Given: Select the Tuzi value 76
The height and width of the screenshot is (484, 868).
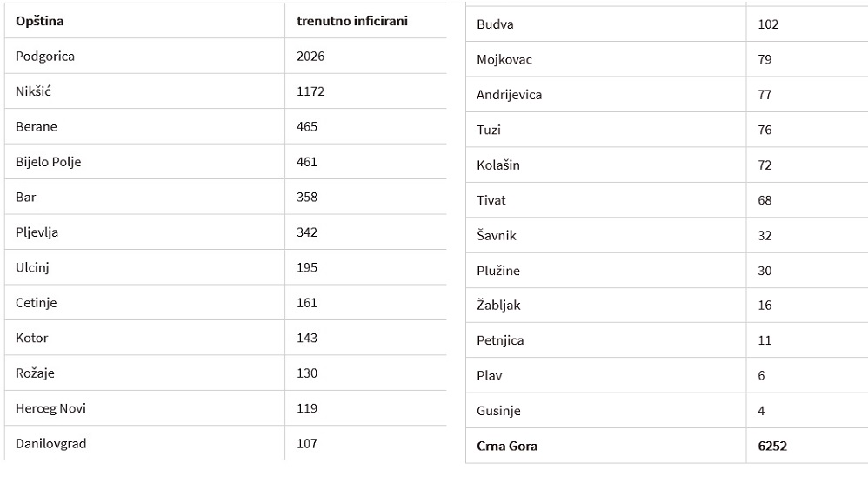Looking at the screenshot, I should [x=765, y=130].
